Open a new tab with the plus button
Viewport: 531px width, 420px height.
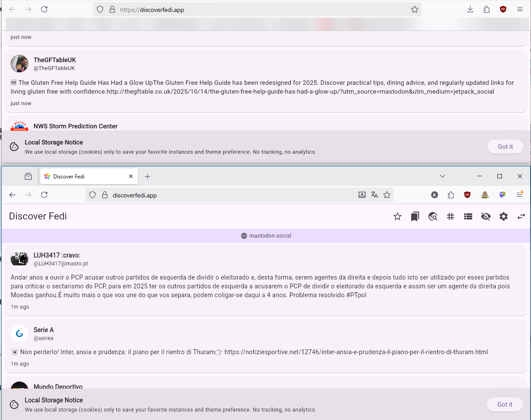click(x=148, y=176)
